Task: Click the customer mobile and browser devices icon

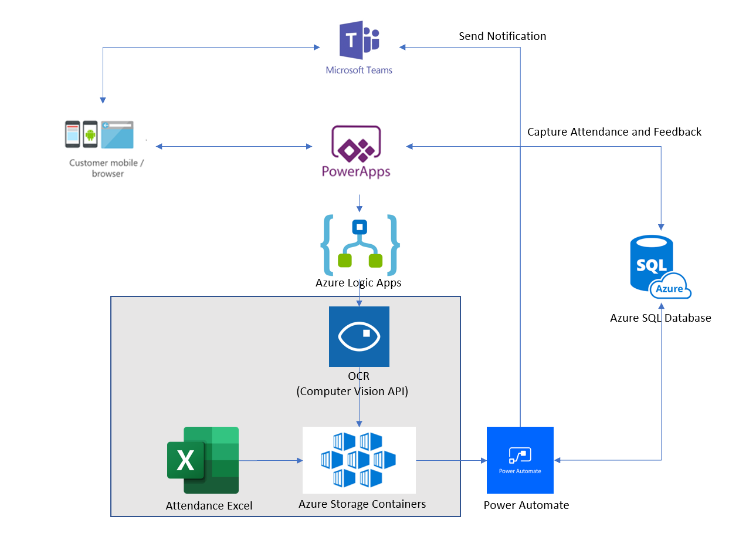Action: (99, 134)
